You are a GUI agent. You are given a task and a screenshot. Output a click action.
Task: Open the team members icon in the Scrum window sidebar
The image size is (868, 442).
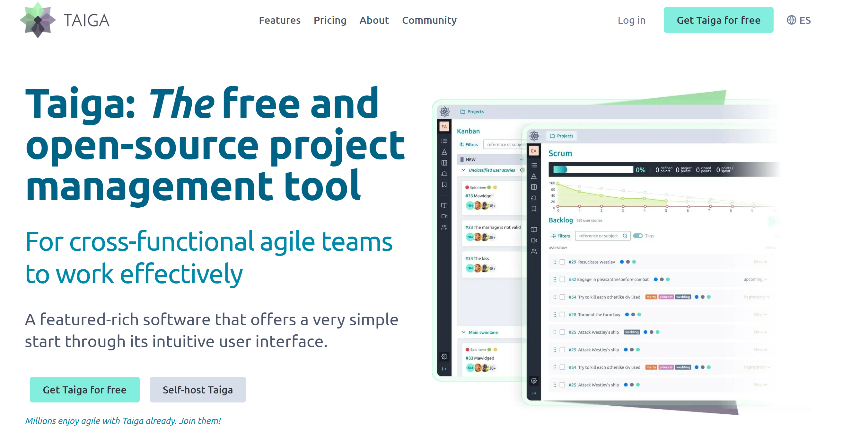click(x=534, y=252)
